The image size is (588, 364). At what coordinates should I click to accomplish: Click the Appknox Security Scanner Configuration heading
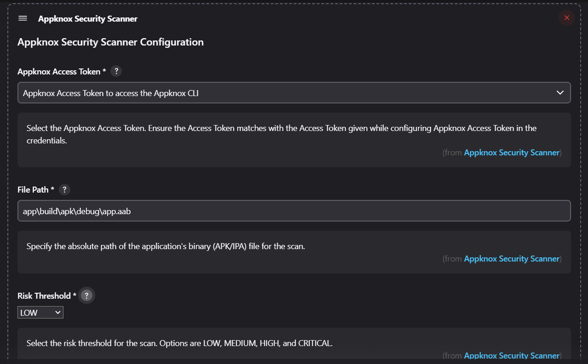pos(110,42)
